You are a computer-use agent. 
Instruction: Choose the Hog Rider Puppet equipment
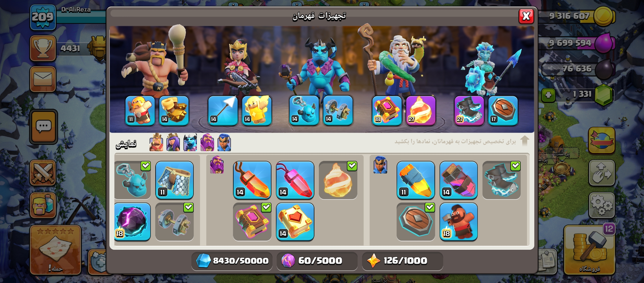pos(458,222)
